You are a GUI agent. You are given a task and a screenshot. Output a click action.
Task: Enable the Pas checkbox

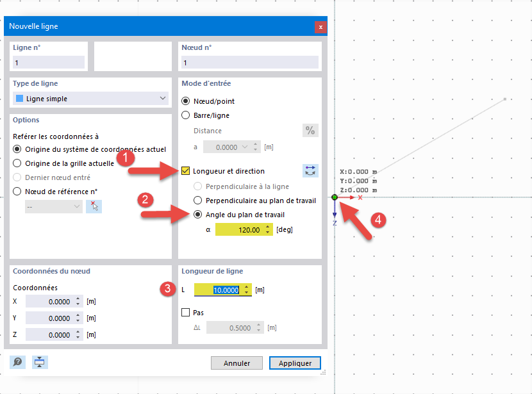186,312
